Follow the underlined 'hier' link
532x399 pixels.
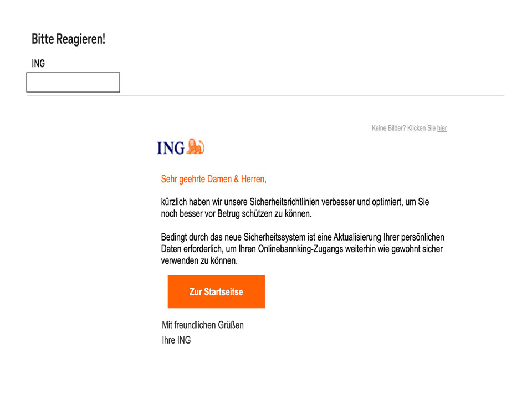[442, 128]
